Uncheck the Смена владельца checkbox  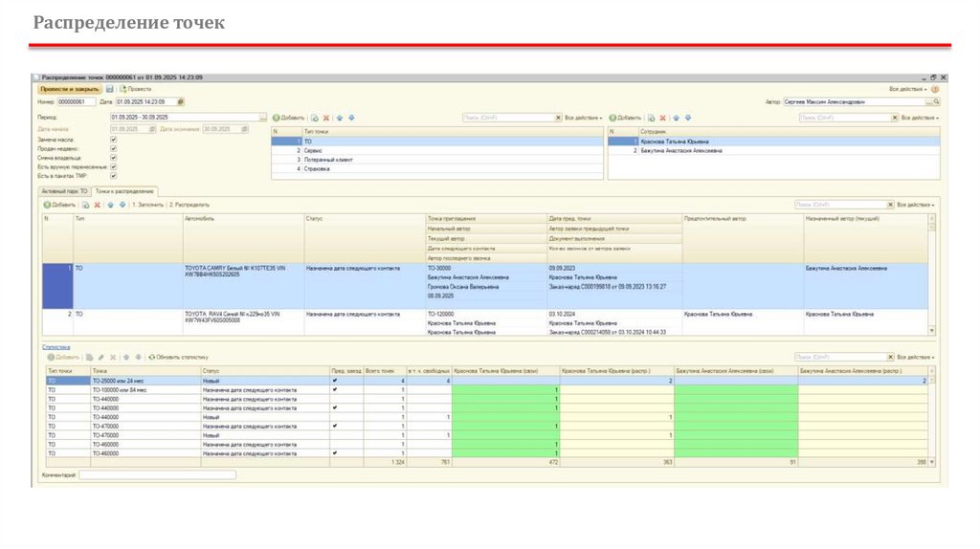(x=114, y=158)
